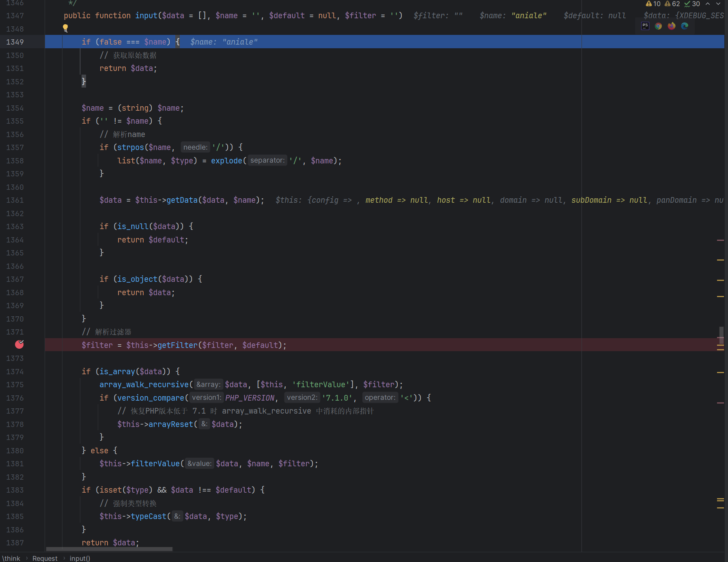Click inline $filter: "" debug value

pyautogui.click(x=438, y=15)
